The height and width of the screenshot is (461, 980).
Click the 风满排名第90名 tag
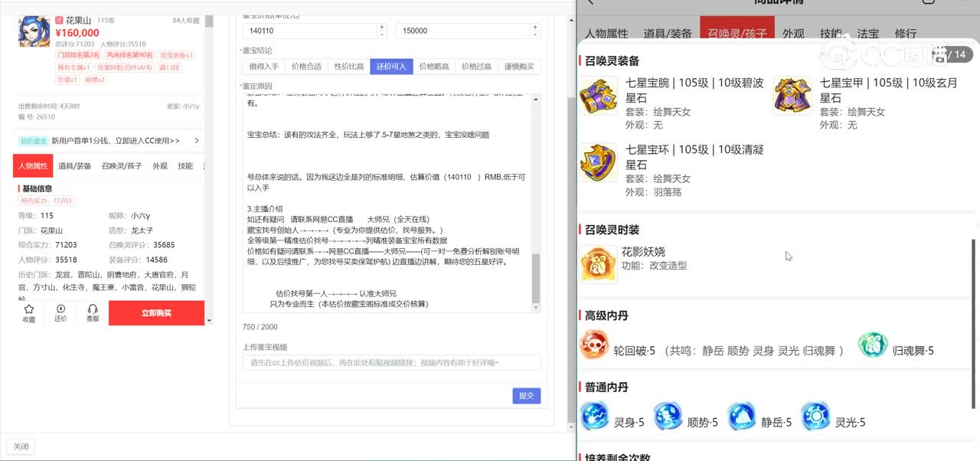tap(129, 55)
